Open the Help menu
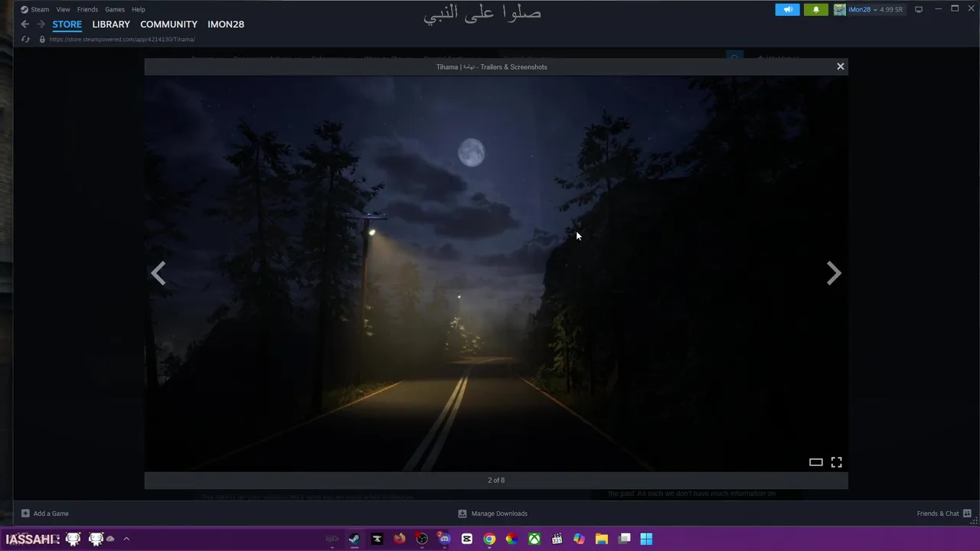 coord(138,9)
